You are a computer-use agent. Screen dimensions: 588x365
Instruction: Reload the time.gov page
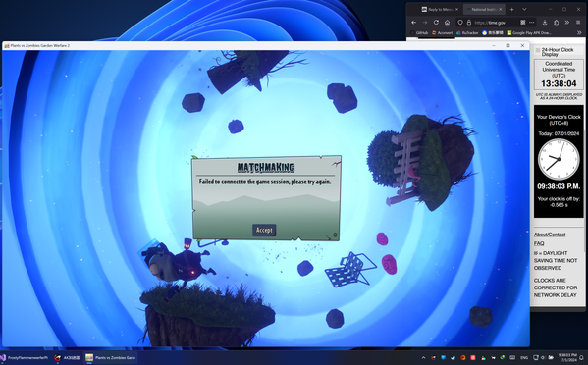pyautogui.click(x=436, y=23)
